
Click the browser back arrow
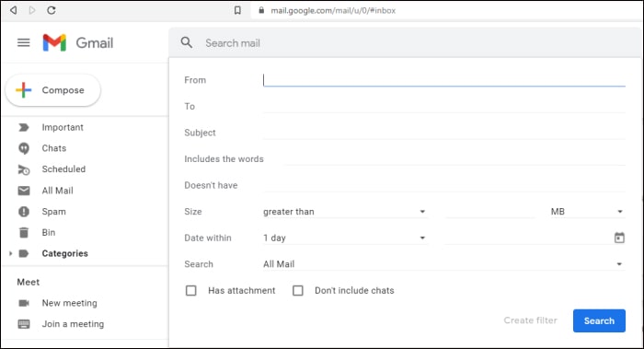click(x=14, y=10)
